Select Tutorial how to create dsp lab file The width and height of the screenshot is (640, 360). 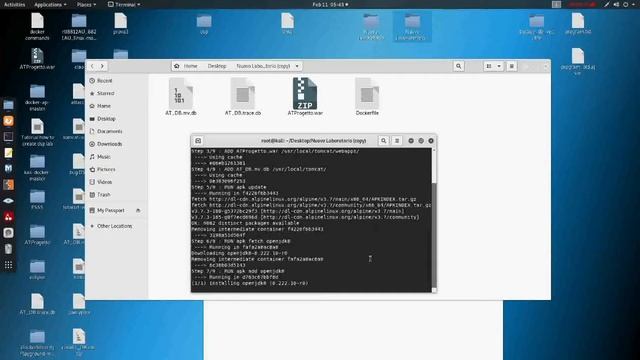pos(37,132)
